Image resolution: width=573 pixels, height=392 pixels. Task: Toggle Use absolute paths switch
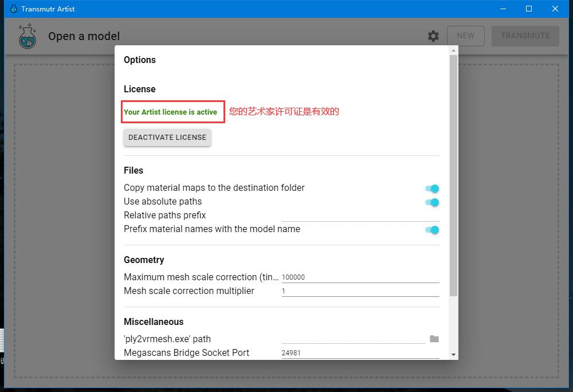click(x=432, y=202)
